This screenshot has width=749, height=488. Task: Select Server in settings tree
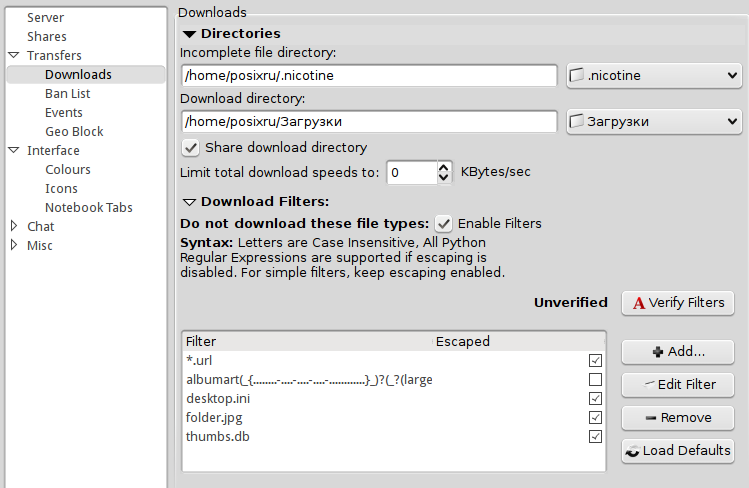coord(45,18)
